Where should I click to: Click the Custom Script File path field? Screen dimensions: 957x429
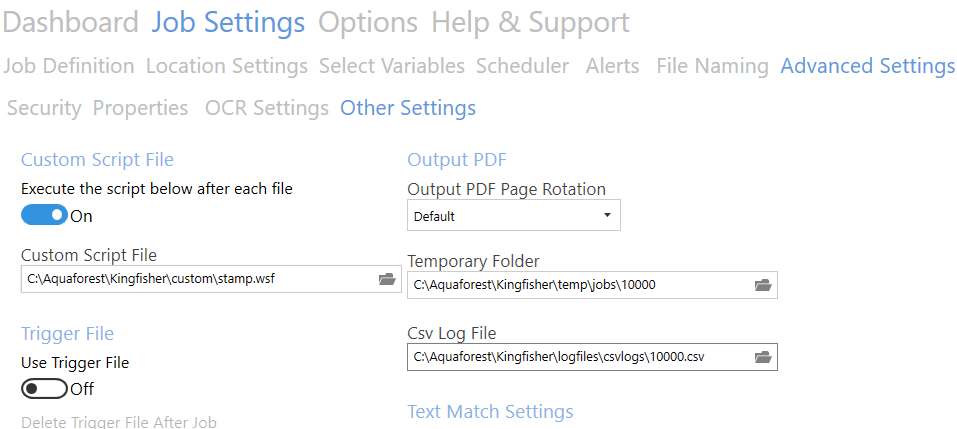(x=211, y=279)
